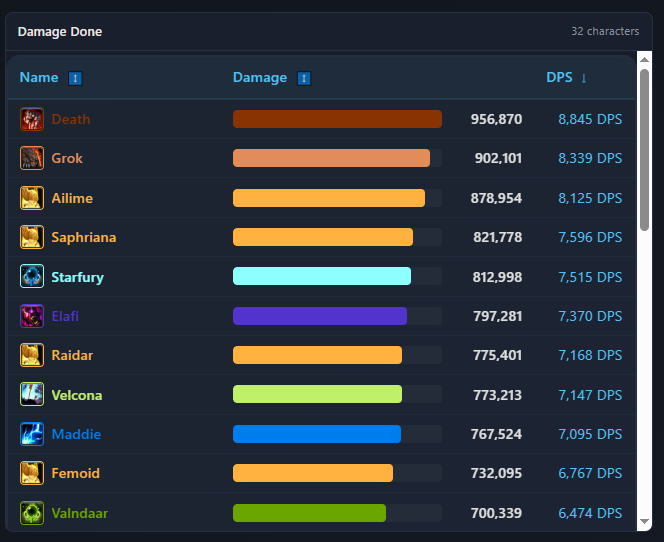Image resolution: width=664 pixels, height=542 pixels.
Task: Open player Elafi's name link
Action: click(x=65, y=316)
